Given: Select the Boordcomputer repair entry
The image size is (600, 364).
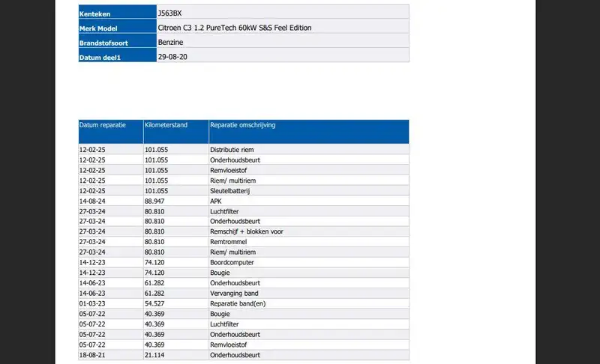Looking at the screenshot, I should point(233,262).
